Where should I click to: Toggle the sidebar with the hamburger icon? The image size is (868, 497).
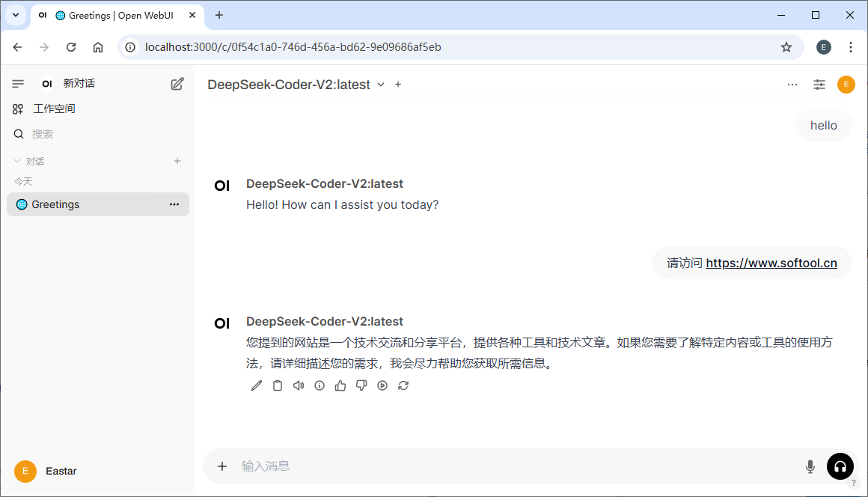click(18, 84)
